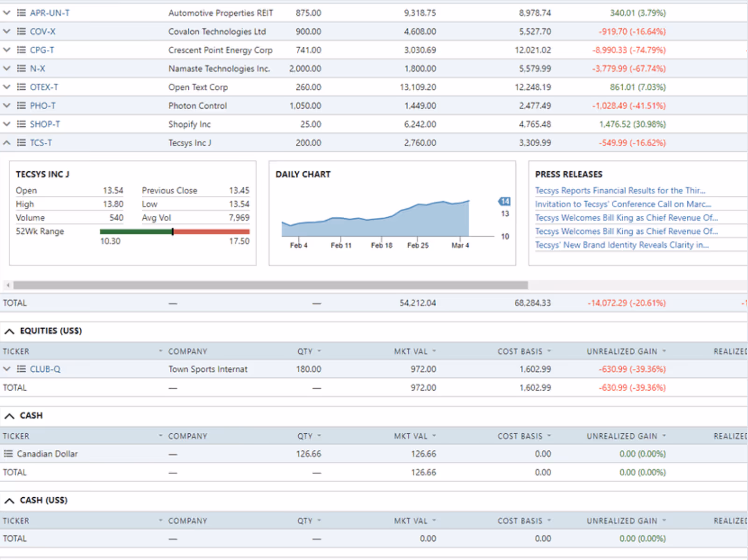The width and height of the screenshot is (748, 560).
Task: Open OTEX-T ticker link
Action: click(44, 87)
